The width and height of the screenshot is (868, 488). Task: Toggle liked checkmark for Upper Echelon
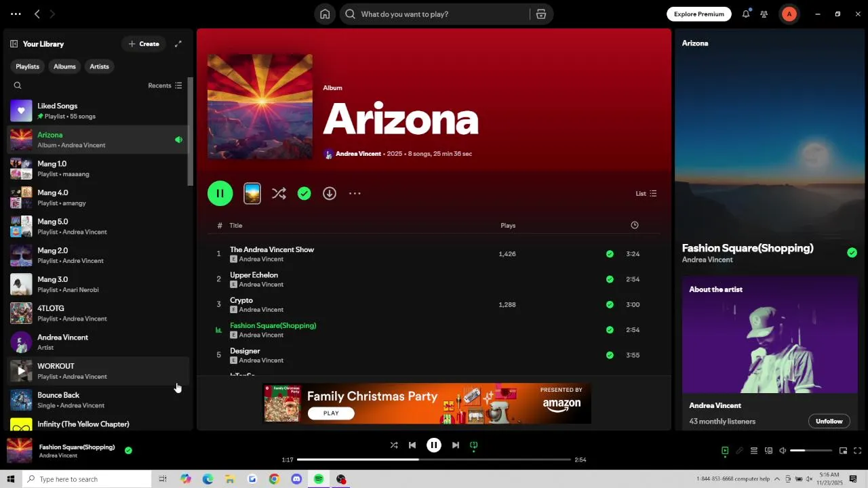610,279
